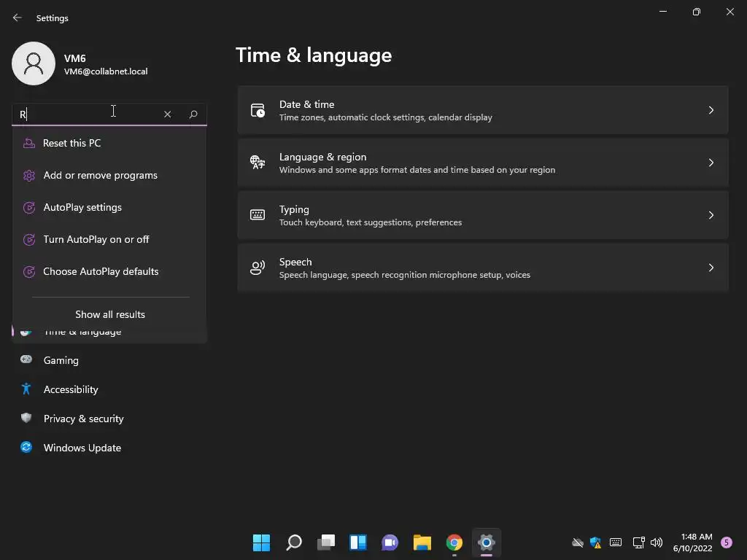Click the gear icon beside Add or remove programs

(29, 175)
